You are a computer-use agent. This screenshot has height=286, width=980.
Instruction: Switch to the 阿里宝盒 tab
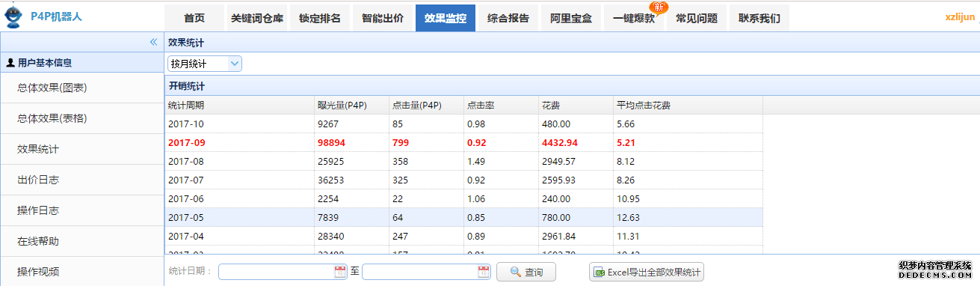571,18
